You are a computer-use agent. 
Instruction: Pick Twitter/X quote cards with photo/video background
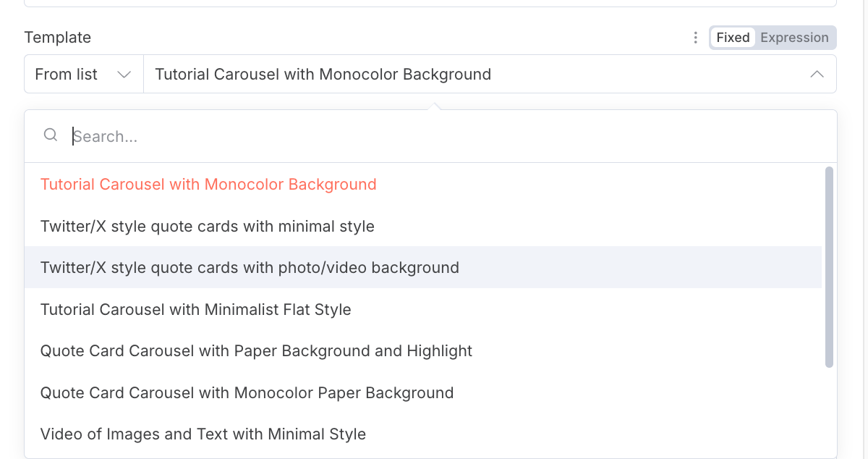(x=250, y=268)
